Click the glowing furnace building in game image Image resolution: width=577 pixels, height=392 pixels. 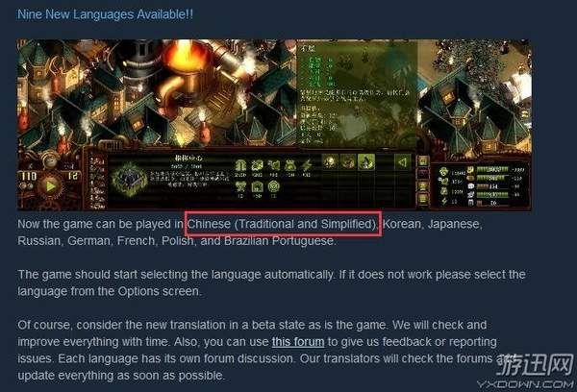click(183, 61)
